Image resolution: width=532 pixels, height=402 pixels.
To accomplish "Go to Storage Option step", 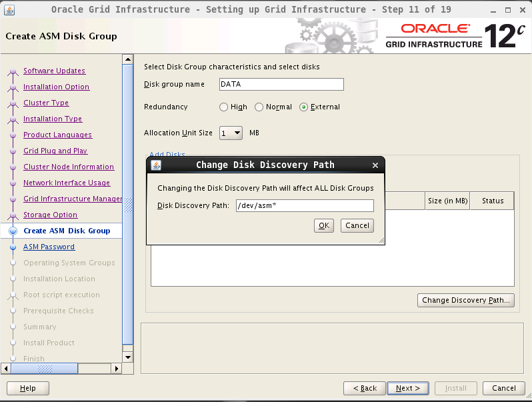I will [x=50, y=215].
